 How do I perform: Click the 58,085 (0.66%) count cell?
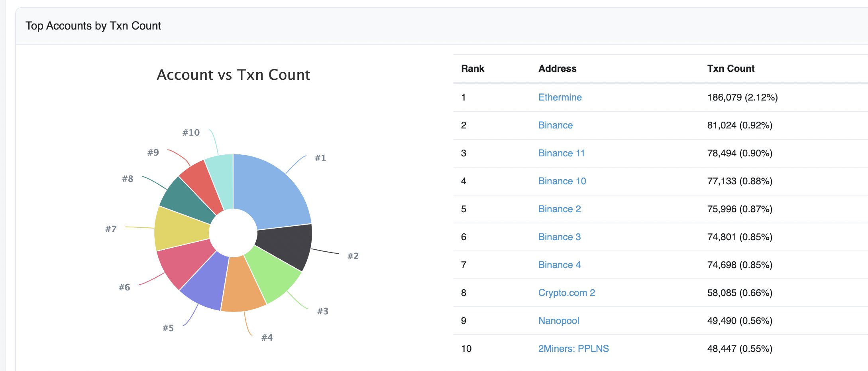pyautogui.click(x=740, y=293)
